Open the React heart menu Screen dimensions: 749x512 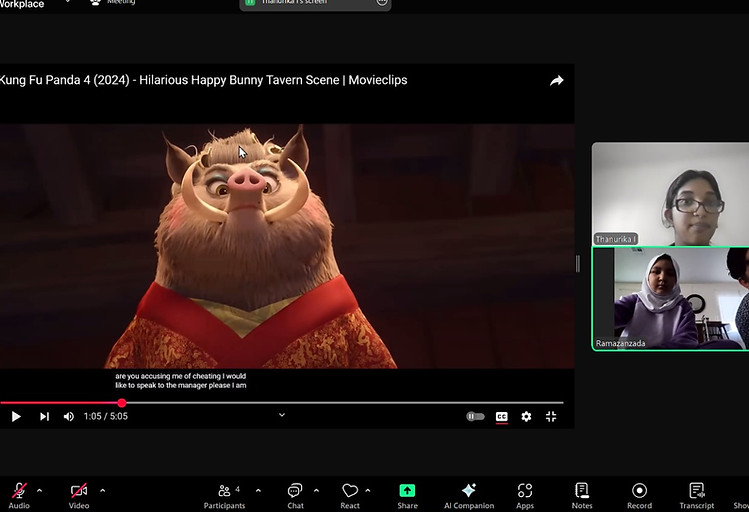click(350, 495)
